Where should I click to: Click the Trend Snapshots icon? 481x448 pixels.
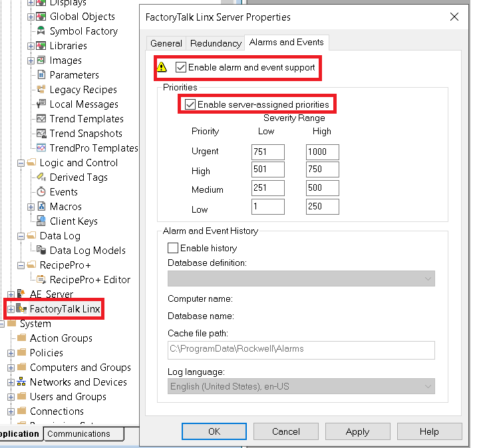[x=41, y=134]
